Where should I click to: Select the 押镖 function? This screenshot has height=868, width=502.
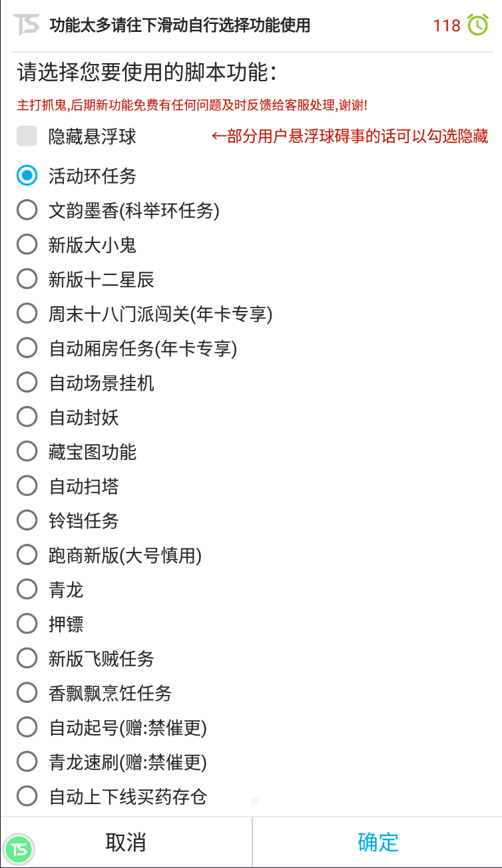coord(27,623)
